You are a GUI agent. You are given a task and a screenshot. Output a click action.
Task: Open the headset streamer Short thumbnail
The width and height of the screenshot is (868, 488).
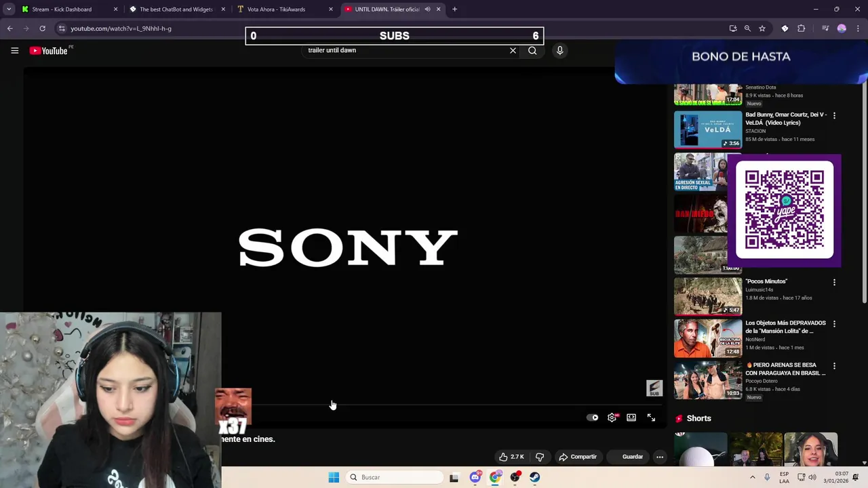(810, 449)
